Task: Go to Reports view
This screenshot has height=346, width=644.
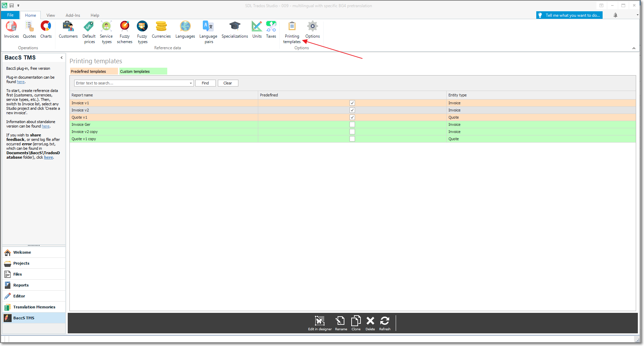Action: [34, 285]
